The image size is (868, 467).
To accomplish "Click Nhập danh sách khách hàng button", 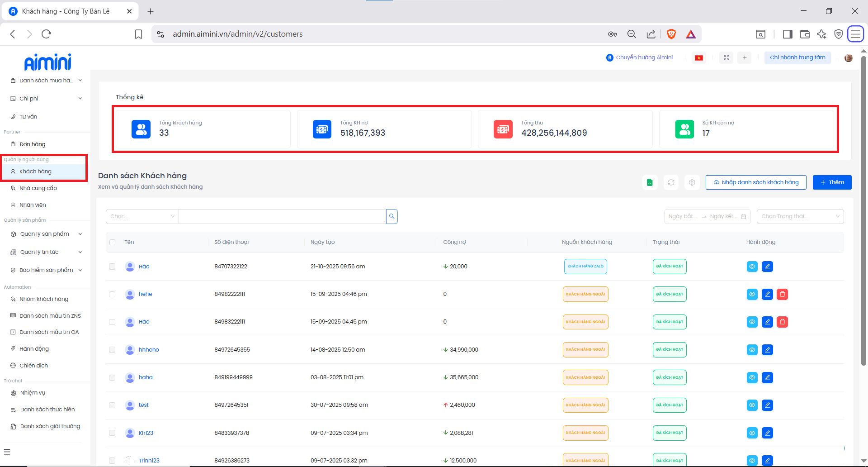I will click(x=755, y=182).
